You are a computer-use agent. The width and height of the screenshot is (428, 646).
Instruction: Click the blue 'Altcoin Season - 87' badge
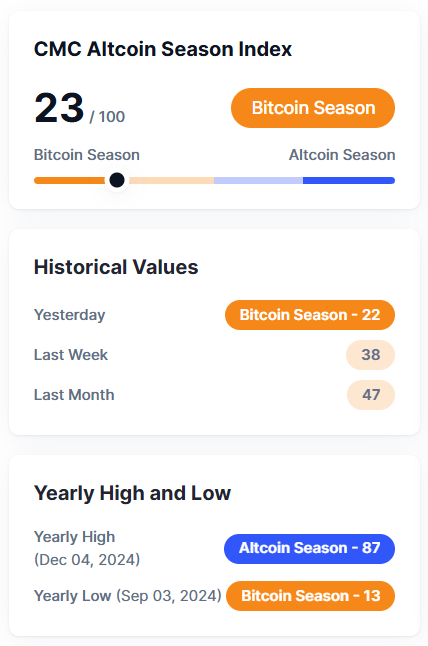click(309, 548)
